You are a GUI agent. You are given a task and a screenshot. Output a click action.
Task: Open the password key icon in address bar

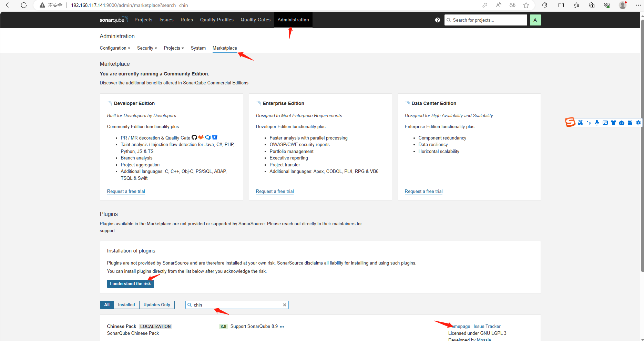(485, 5)
